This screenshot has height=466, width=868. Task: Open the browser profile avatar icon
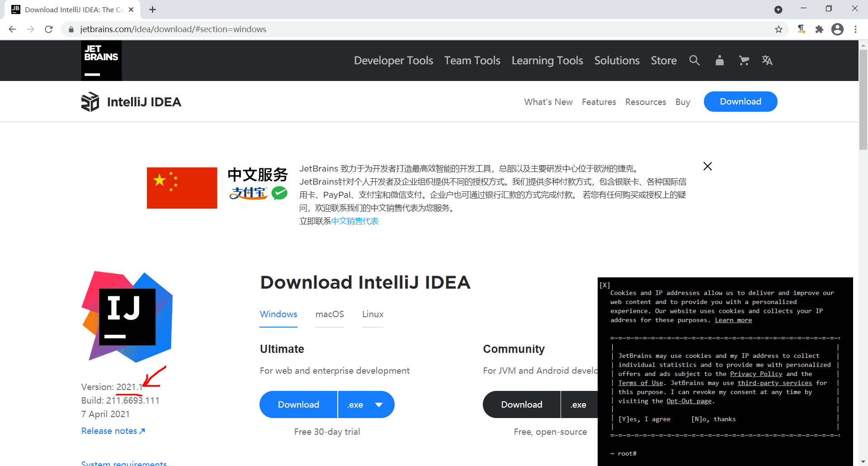838,29
